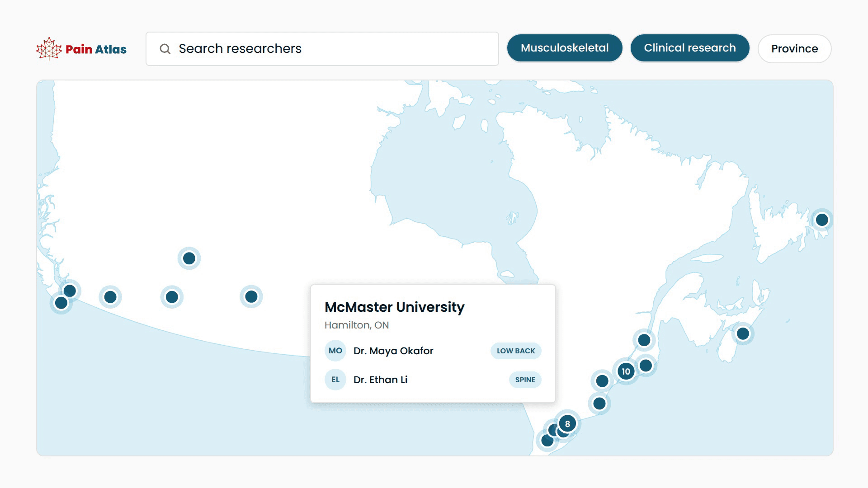Screen dimensions: 868x488
Task: Click the EL avatar initials
Action: click(x=335, y=380)
